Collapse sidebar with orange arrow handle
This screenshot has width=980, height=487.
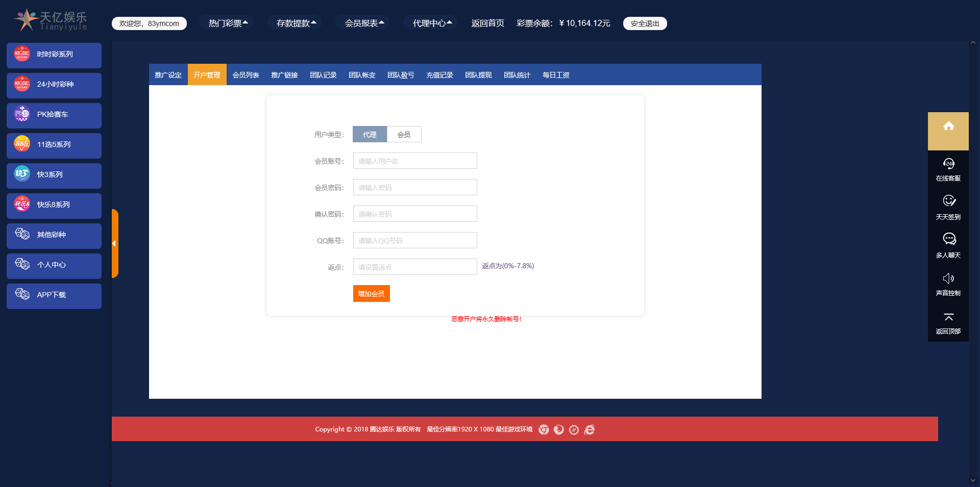115,243
